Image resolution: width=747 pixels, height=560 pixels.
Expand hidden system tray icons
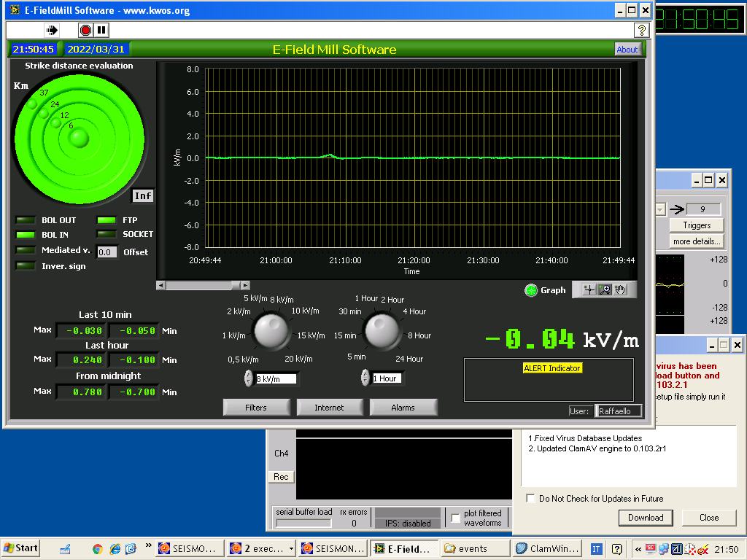(638, 549)
